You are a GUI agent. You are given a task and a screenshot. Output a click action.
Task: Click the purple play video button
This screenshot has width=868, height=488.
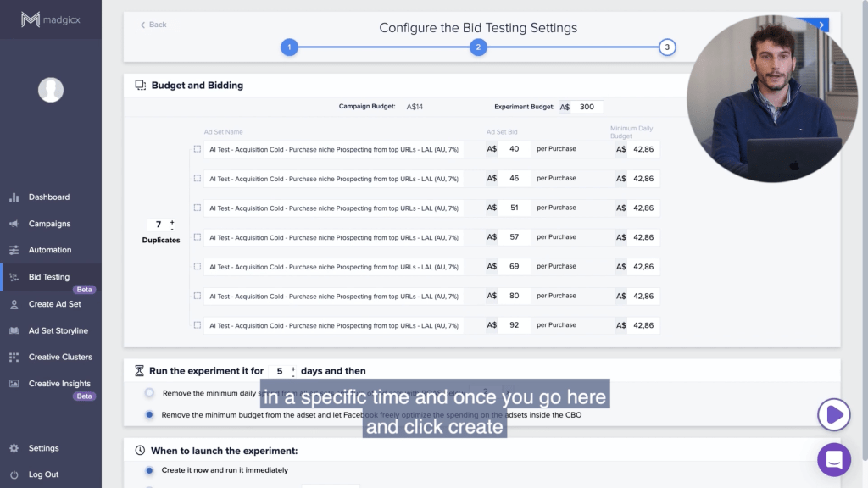coord(833,414)
